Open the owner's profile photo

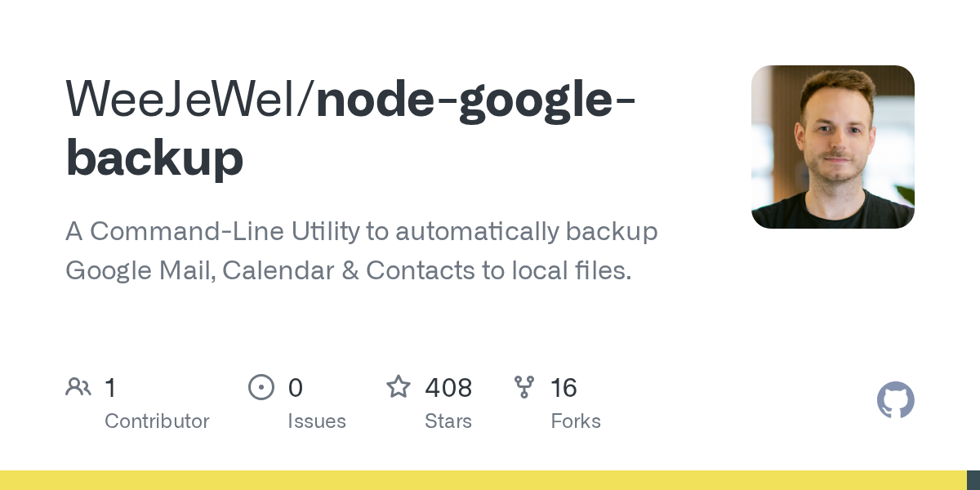point(832,147)
